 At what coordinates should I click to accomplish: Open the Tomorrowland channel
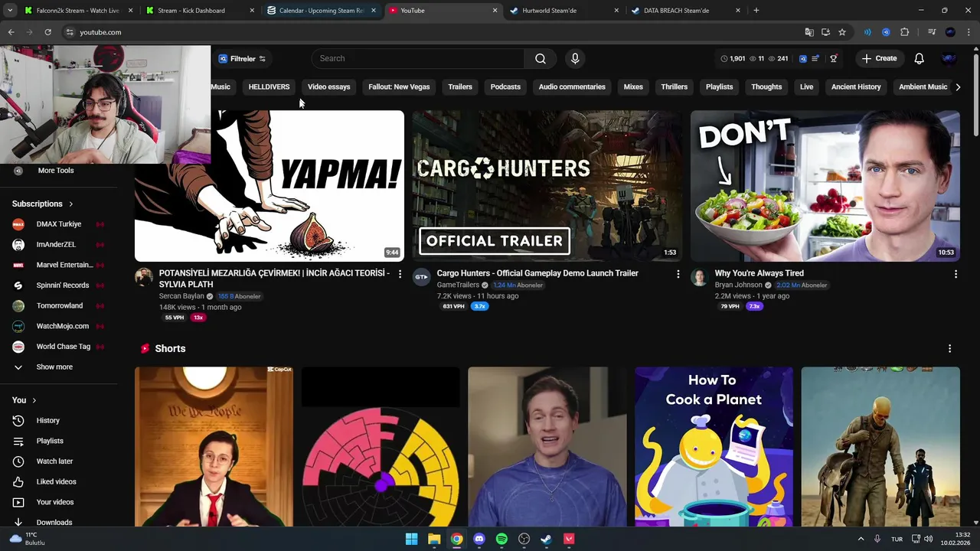[58, 306]
